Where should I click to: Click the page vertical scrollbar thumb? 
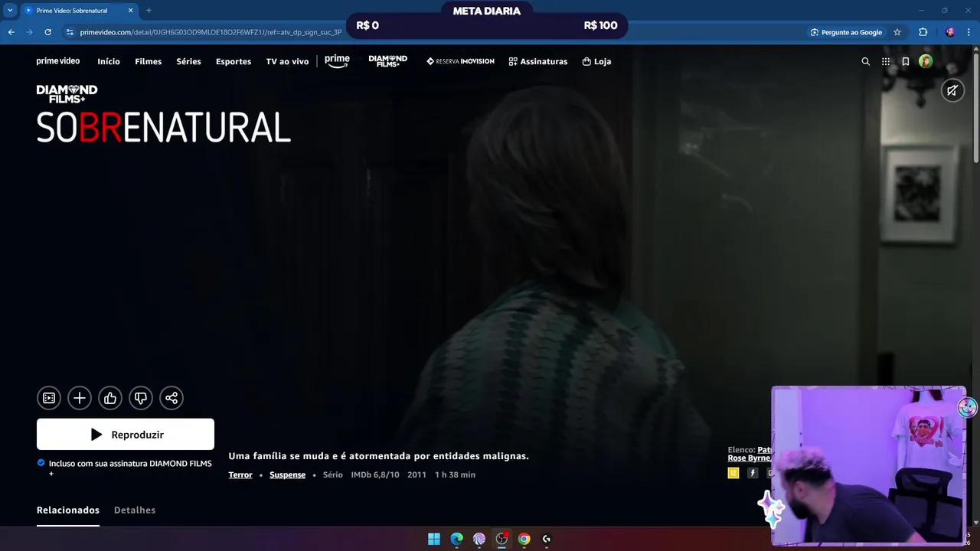pyautogui.click(x=975, y=107)
